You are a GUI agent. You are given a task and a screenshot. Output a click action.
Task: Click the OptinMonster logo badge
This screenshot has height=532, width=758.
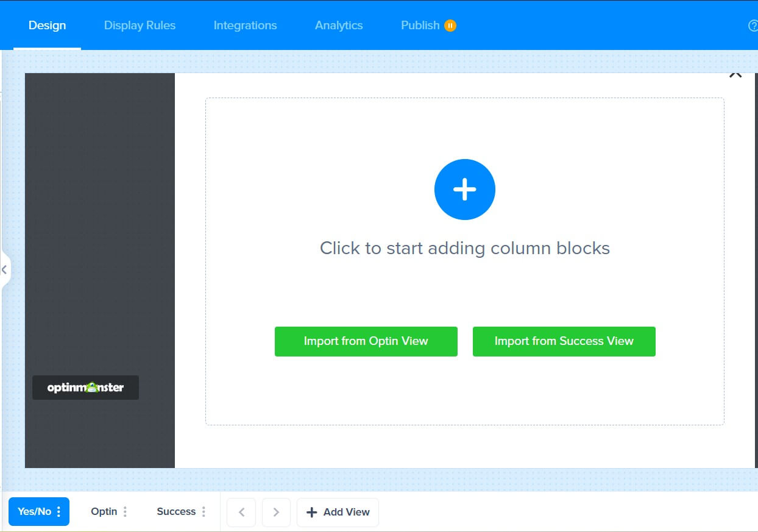click(85, 388)
